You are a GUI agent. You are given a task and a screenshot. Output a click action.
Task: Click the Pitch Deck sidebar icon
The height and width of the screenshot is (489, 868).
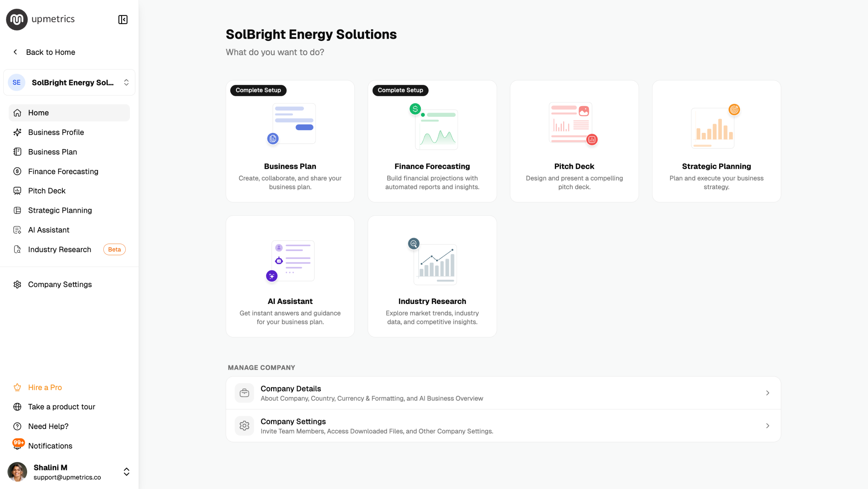[17, 191]
